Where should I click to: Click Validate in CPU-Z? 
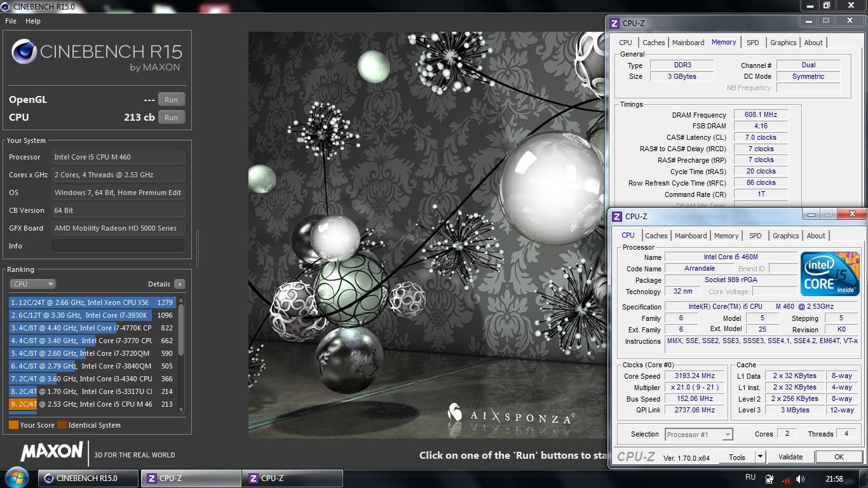pyautogui.click(x=790, y=457)
